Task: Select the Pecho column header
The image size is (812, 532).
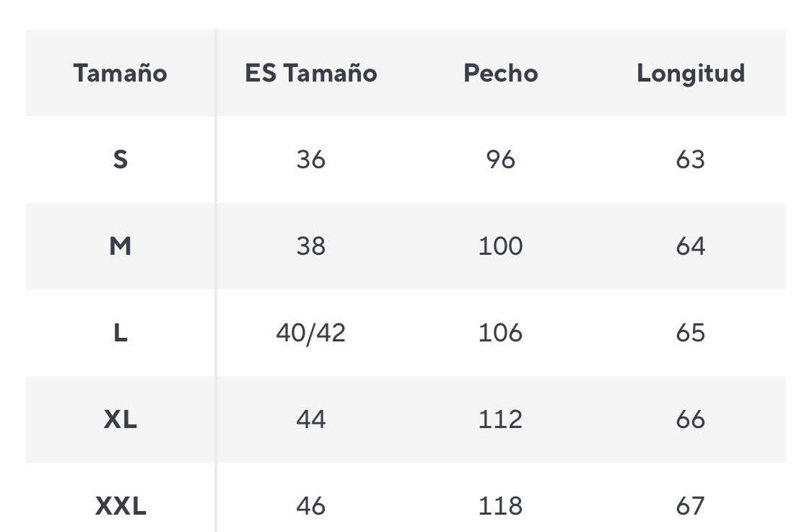Action: 500,73
